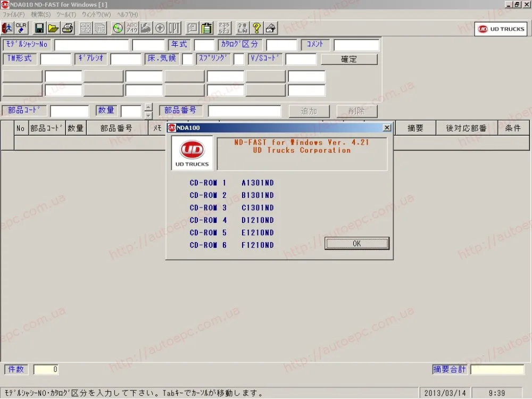Image resolution: width=532 pixels, height=399 pixels.
Task: Click the yellow question mark help icon
Action: coord(256,28)
